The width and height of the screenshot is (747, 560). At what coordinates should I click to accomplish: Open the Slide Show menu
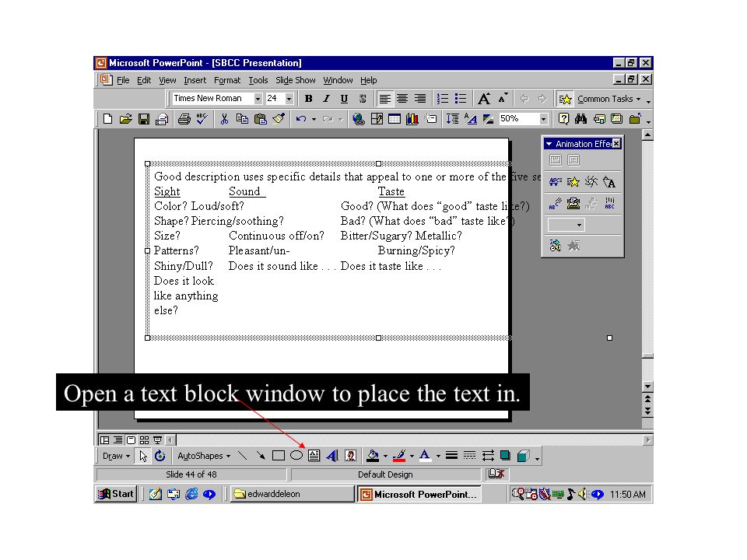(x=296, y=80)
